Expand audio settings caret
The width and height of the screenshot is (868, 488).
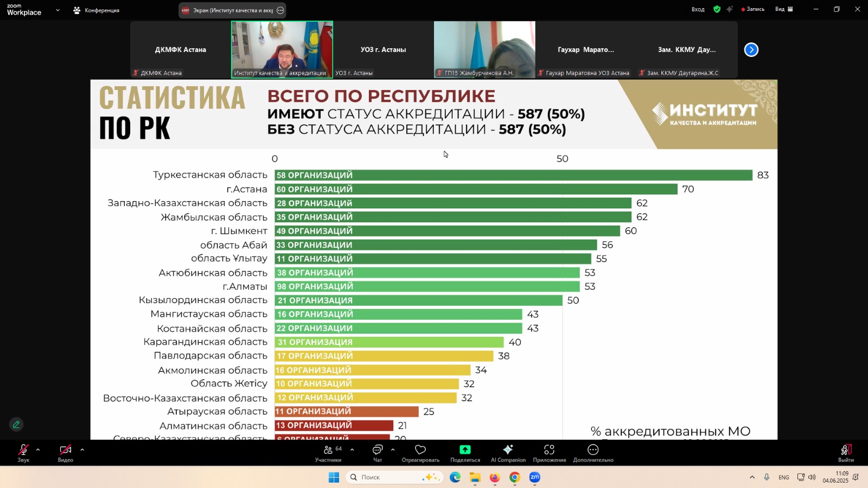(x=38, y=450)
